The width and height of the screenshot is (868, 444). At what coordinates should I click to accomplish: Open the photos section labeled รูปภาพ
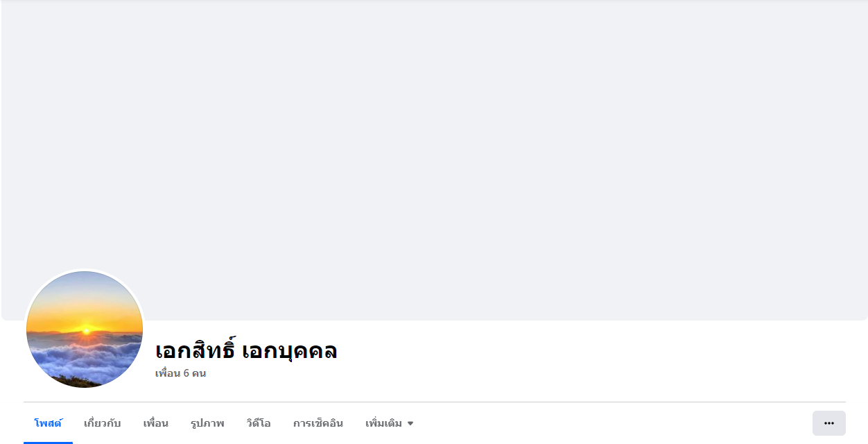207,423
